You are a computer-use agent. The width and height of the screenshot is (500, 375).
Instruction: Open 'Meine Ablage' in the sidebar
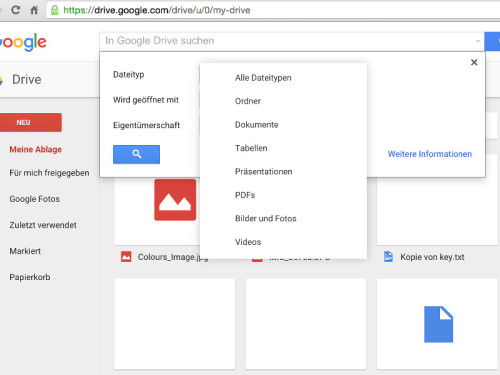pyautogui.click(x=35, y=149)
